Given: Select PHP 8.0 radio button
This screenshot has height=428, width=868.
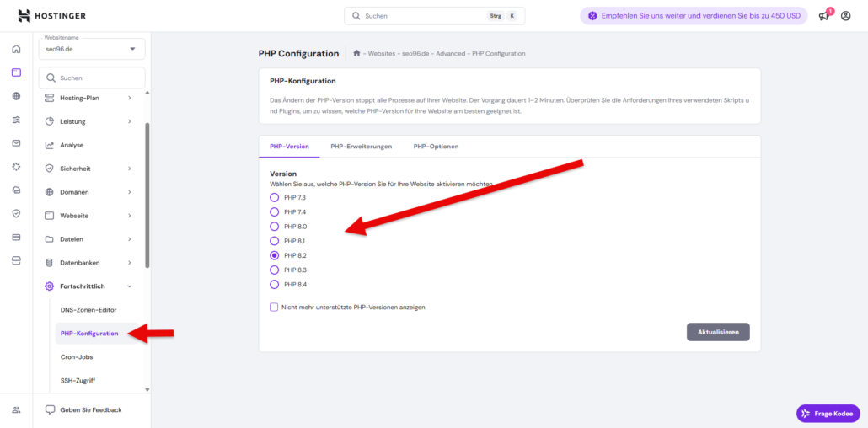Looking at the screenshot, I should point(274,227).
